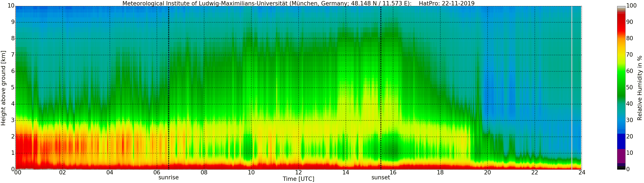Click the pale vertical stripe before hour 24
The width and height of the screenshot is (644, 183).
572,88
